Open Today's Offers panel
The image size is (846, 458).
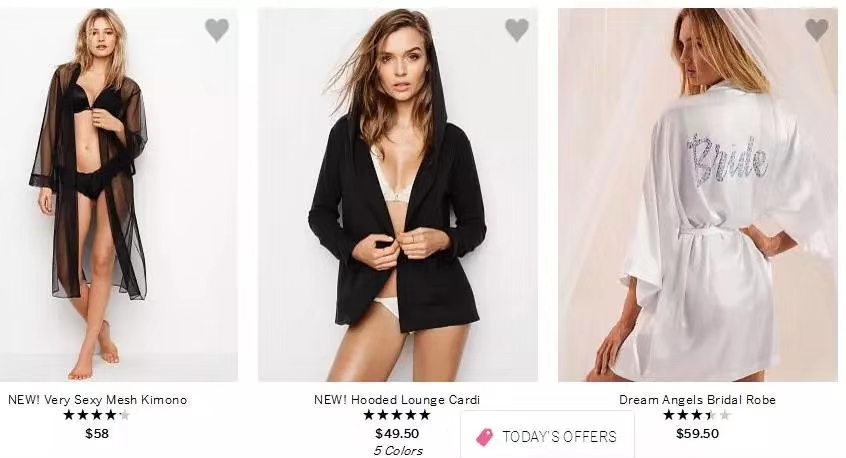(x=559, y=437)
